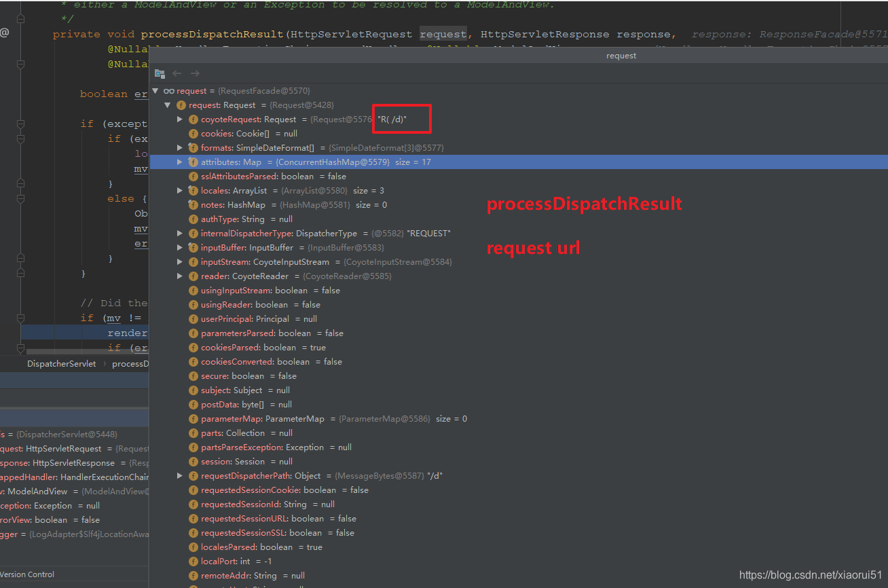Select HttpServletRequest variable in Variables panel
Image resolution: width=888 pixels, height=588 pixels.
74,449
